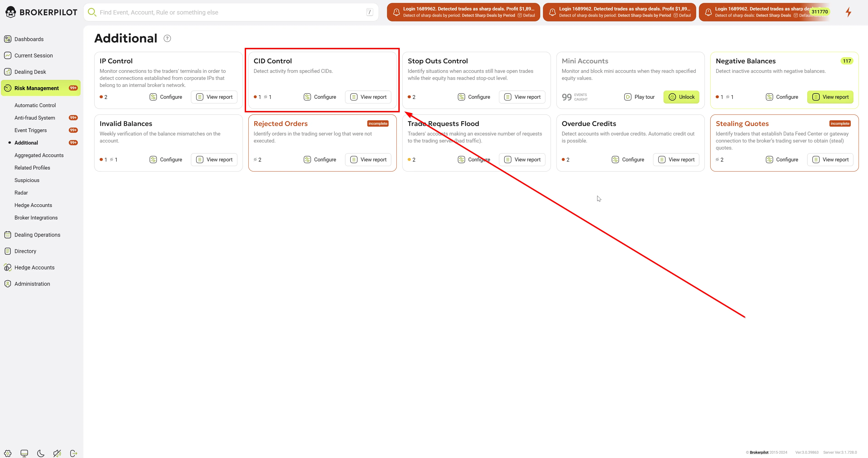This screenshot has width=868, height=458.
Task: Click the Brokerpilot logo
Action: coord(41,12)
